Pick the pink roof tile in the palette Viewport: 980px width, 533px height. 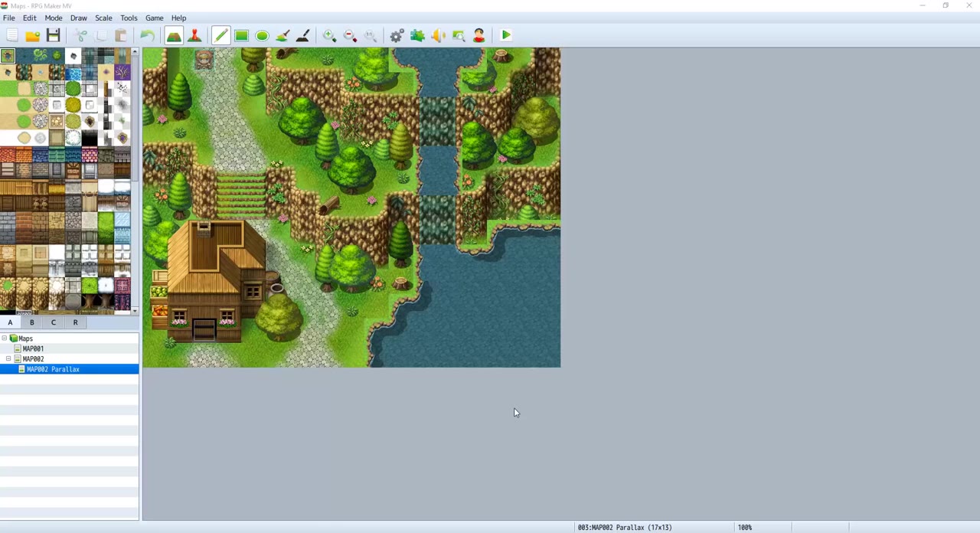(x=90, y=154)
